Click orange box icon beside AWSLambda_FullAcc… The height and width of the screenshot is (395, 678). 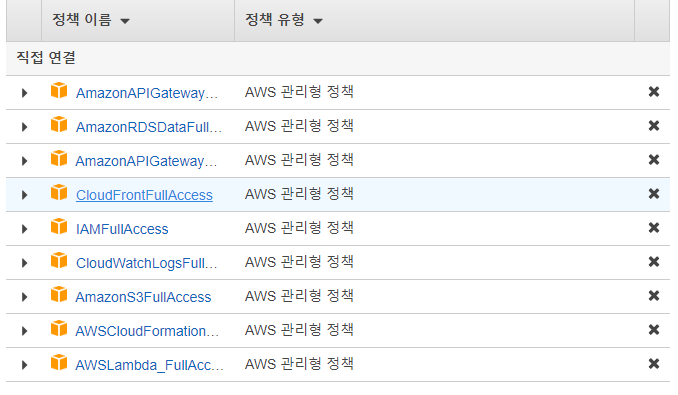pyautogui.click(x=59, y=363)
